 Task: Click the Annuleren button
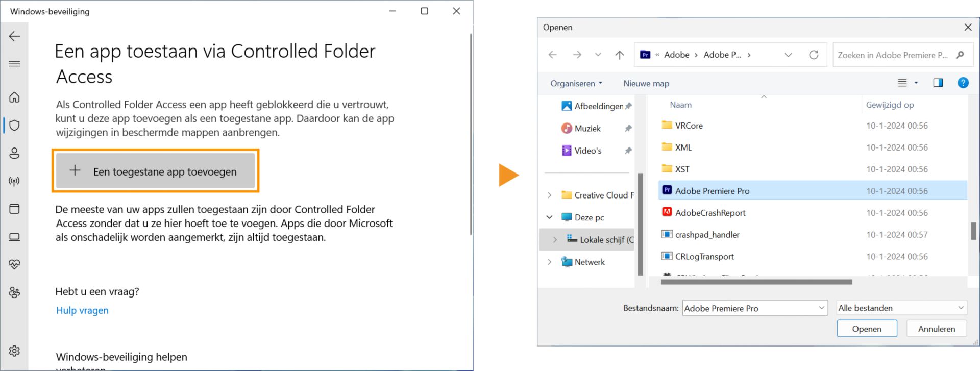point(937,329)
